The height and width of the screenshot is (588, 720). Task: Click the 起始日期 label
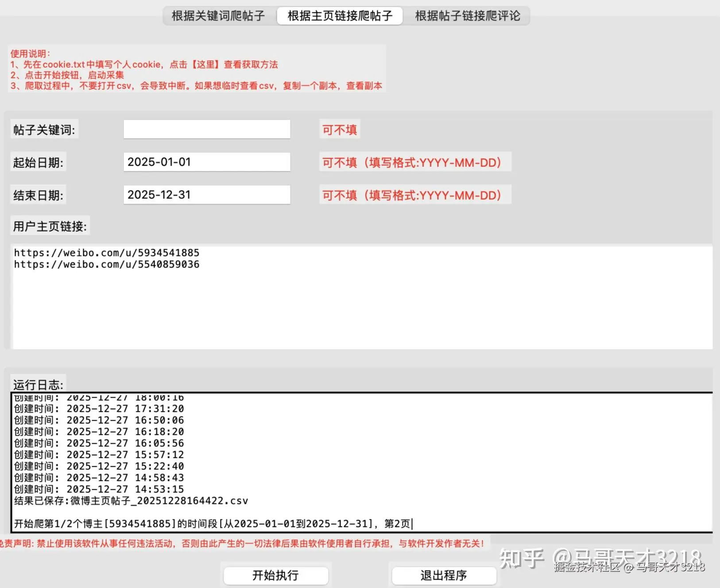38,163
